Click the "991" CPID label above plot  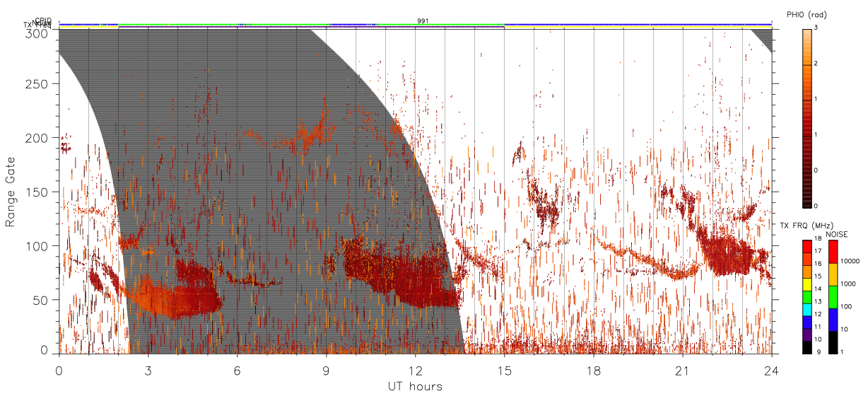423,21
